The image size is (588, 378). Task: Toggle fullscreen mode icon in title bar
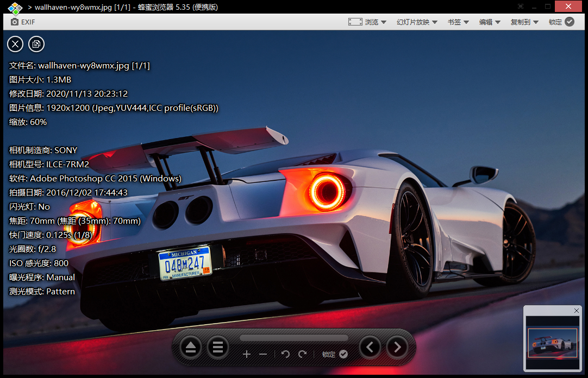(521, 7)
